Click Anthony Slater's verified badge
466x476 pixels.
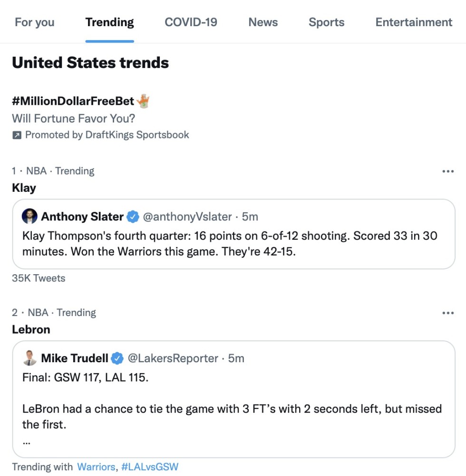click(133, 217)
